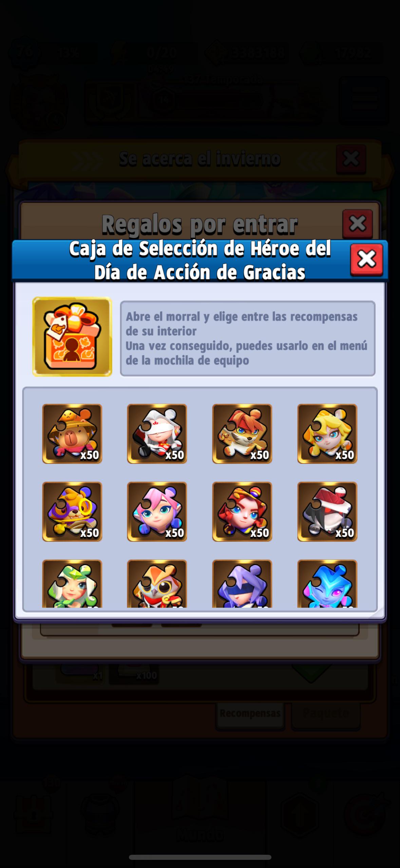Close the Se acerca el invierno banner
The height and width of the screenshot is (868, 400).
[x=351, y=159]
